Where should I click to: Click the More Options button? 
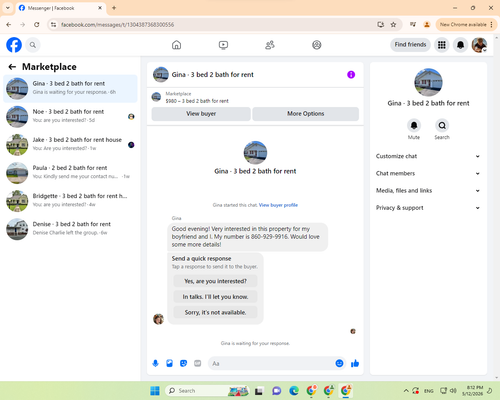(306, 114)
